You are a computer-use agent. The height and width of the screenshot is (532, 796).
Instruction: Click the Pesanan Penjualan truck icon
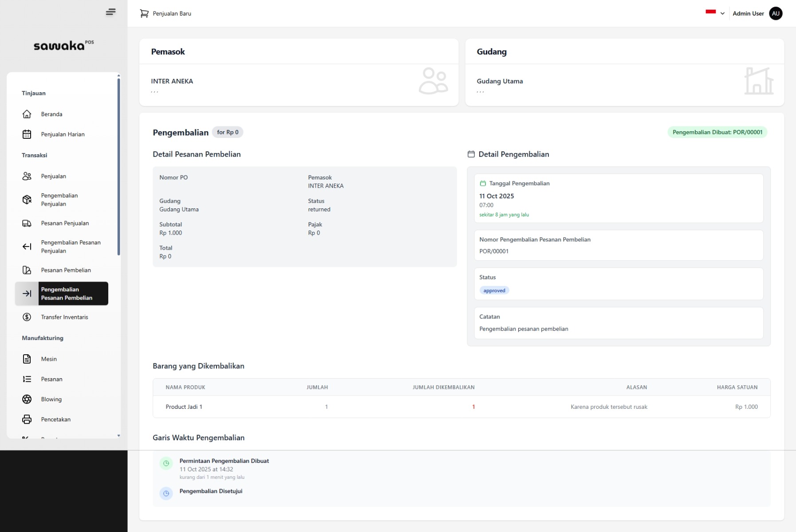coord(27,223)
